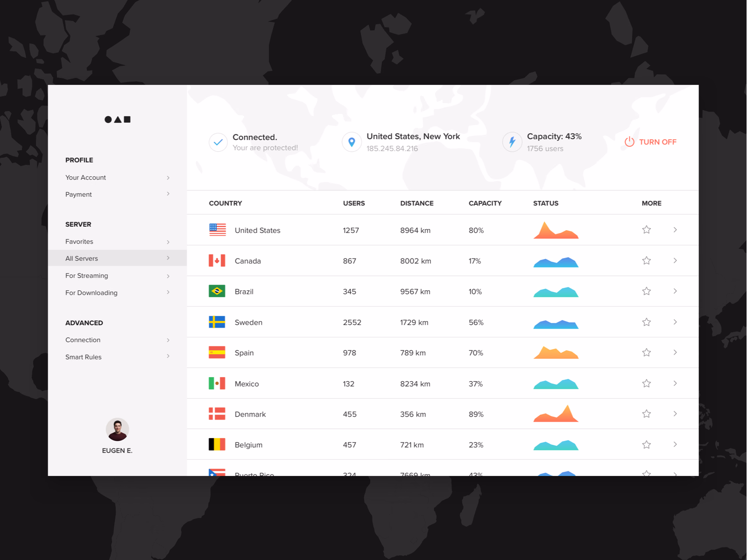This screenshot has height=560, width=747.
Task: Click the app logo with circle, triangle, square
Action: point(117,119)
